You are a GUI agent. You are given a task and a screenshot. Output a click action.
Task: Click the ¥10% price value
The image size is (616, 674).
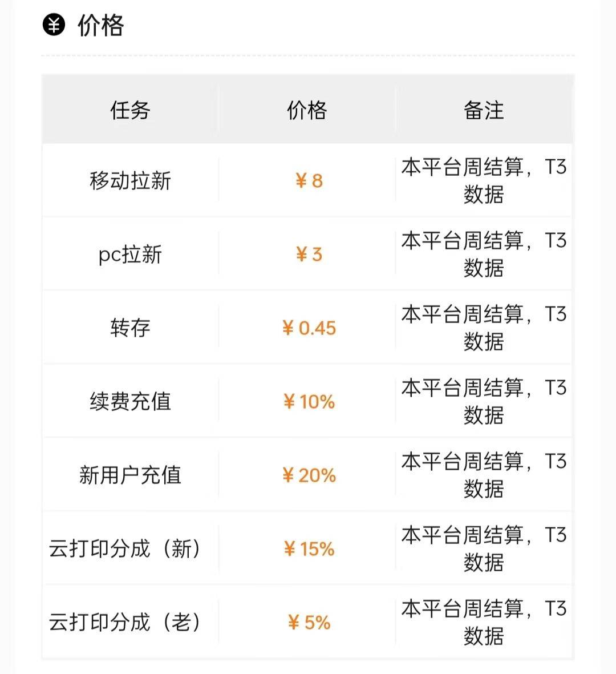coord(309,401)
